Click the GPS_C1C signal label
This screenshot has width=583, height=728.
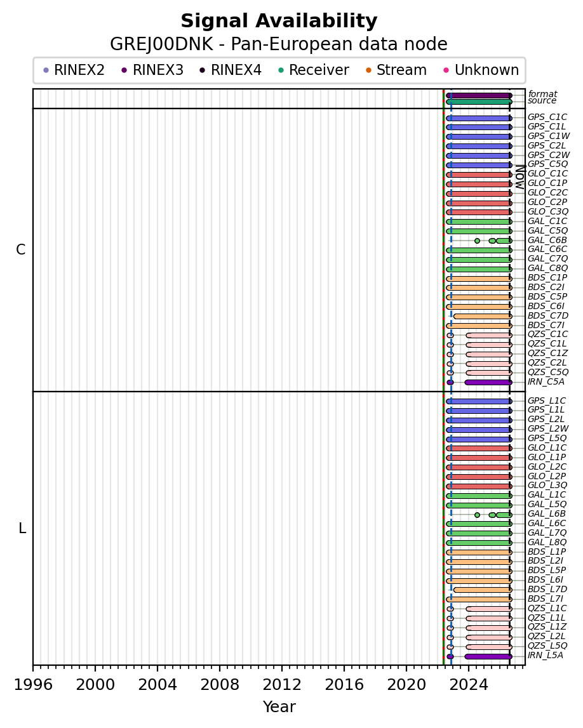pyautogui.click(x=547, y=117)
